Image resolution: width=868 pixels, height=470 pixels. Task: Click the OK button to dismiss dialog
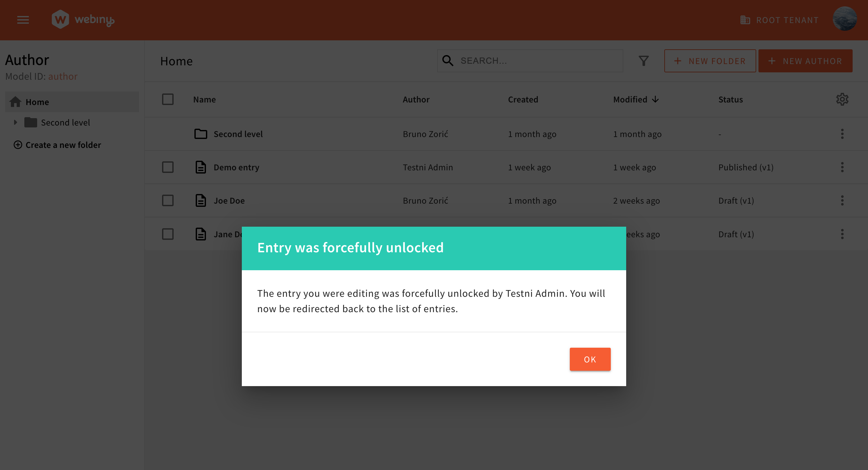pyautogui.click(x=589, y=359)
